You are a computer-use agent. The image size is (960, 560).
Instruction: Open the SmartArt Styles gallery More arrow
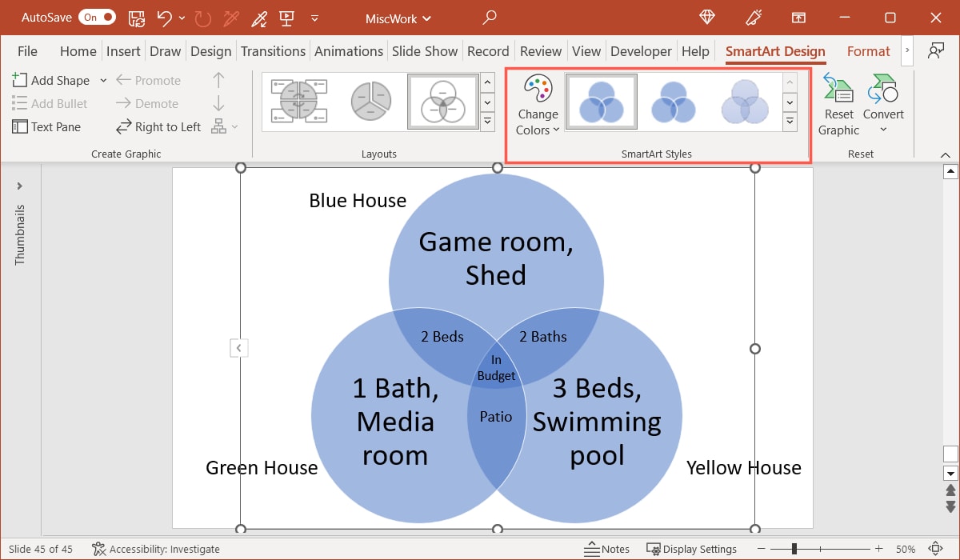tap(790, 122)
